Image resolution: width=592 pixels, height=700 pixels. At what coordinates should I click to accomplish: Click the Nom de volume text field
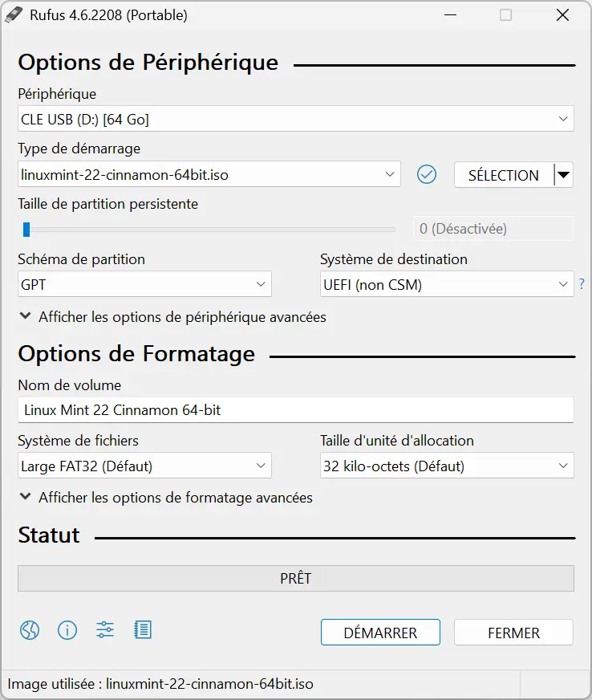click(295, 410)
